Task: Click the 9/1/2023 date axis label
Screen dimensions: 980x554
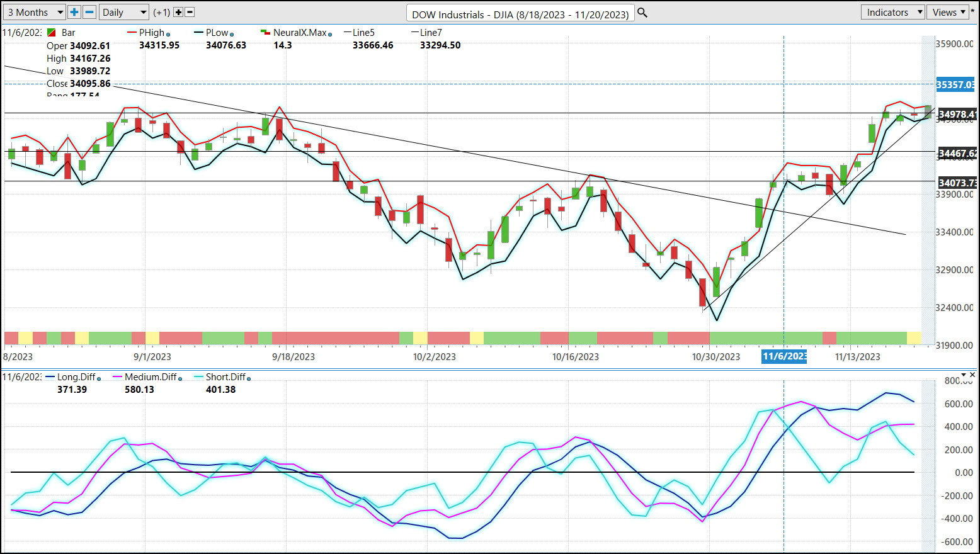Action: tap(152, 356)
